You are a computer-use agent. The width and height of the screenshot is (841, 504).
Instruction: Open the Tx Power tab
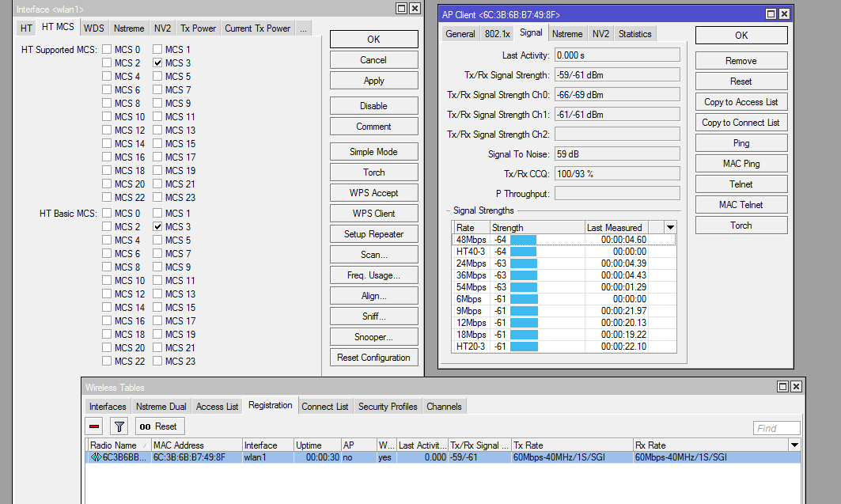click(x=198, y=28)
